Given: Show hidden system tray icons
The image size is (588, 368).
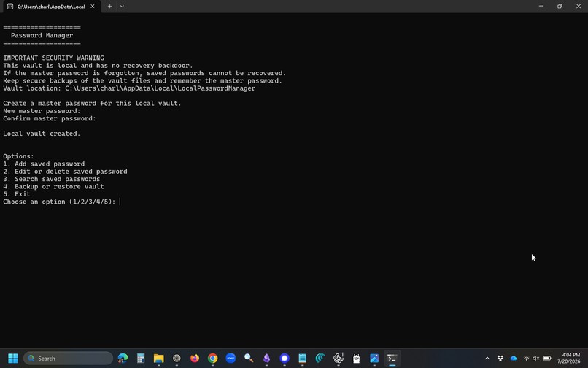Looking at the screenshot, I should 487,359.
